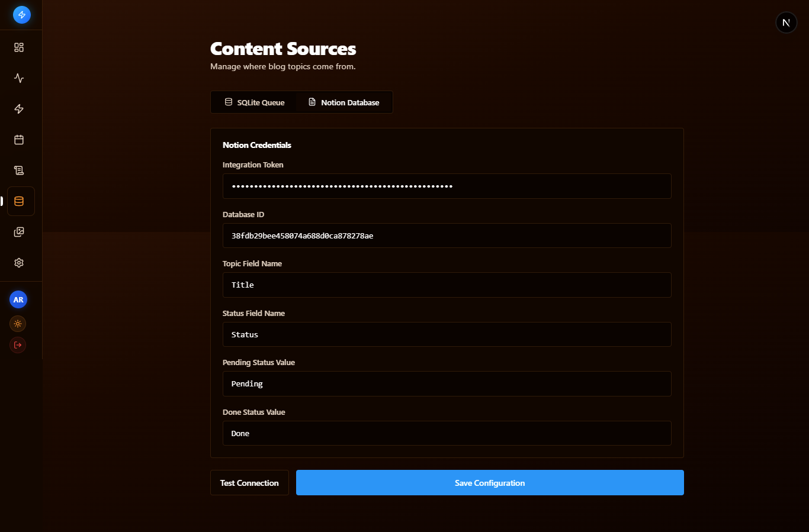
Task: Click the Notion Credentials section title
Action: (x=257, y=145)
